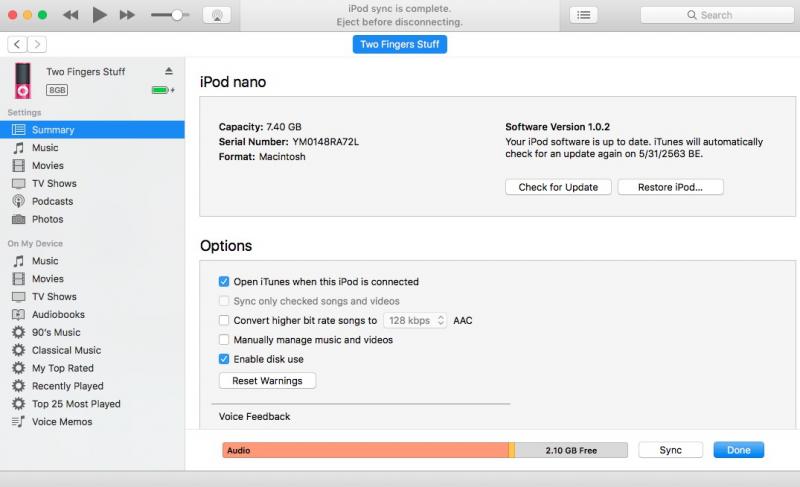Check Manually manage music and videos
The height and width of the screenshot is (487, 800).
tap(224, 340)
